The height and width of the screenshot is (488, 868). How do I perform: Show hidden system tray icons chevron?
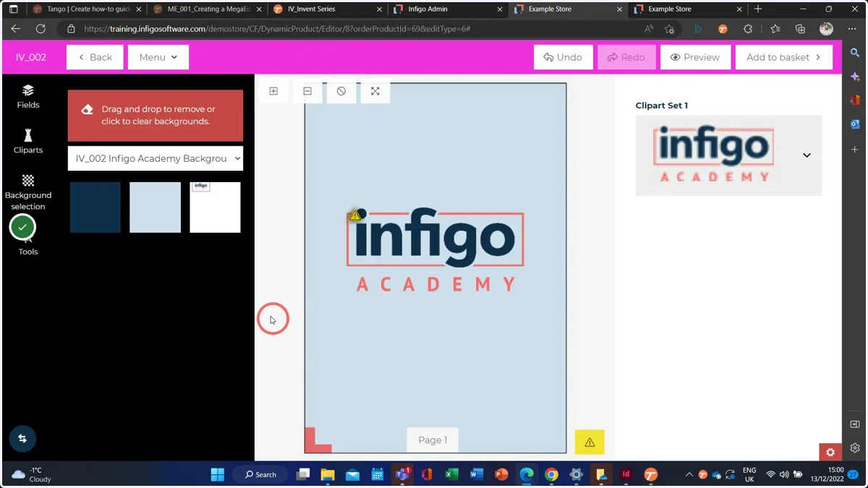coord(689,474)
